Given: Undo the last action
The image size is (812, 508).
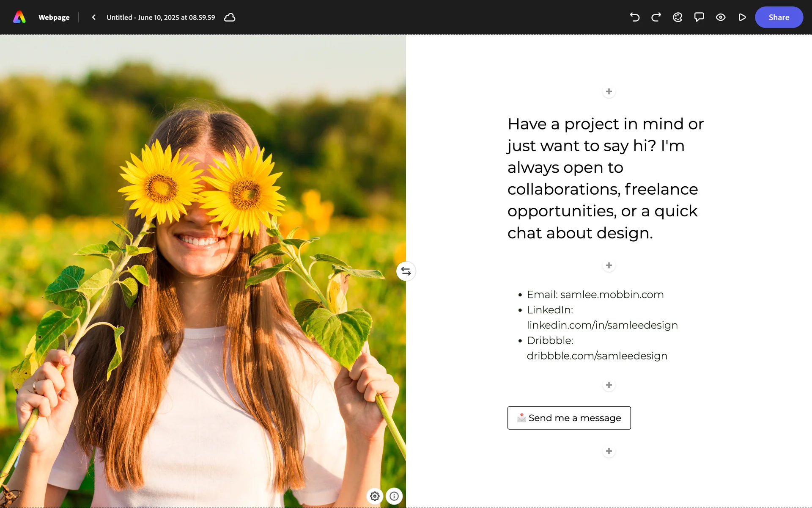Looking at the screenshot, I should pyautogui.click(x=634, y=17).
